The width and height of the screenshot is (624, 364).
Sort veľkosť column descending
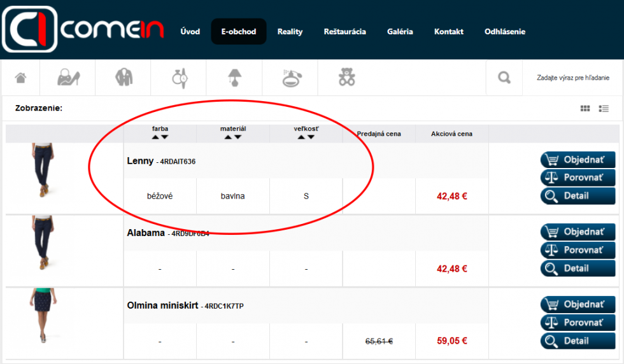point(311,137)
